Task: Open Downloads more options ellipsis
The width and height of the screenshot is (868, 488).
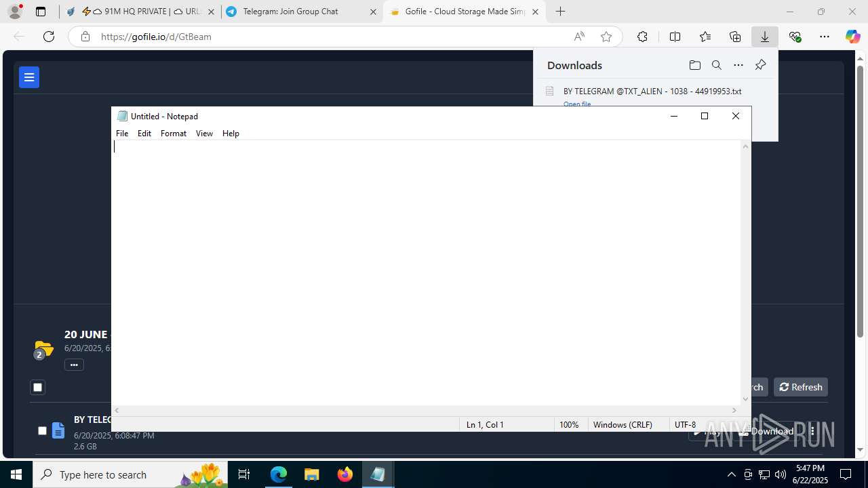Action: [738, 65]
